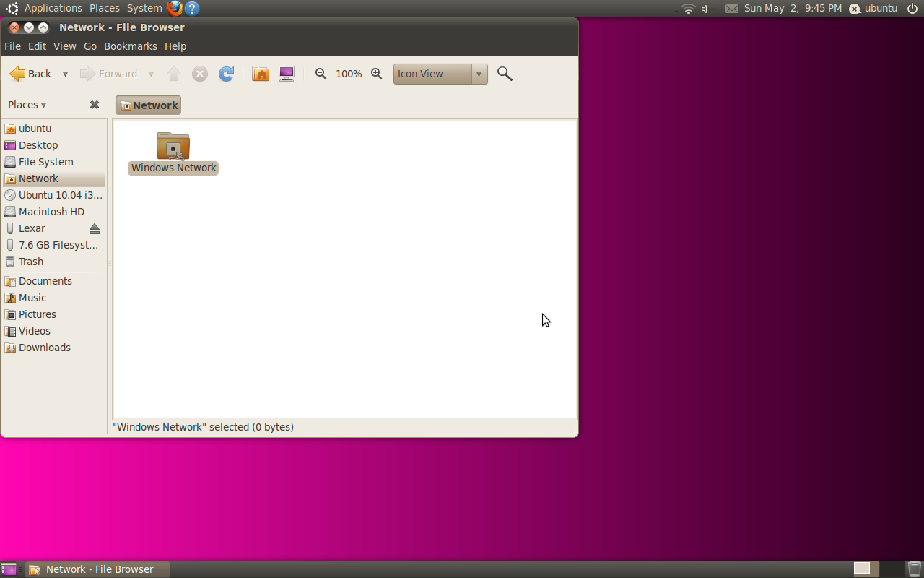Launch Firefox from the top panel
This screenshot has width=924, height=578.
click(x=175, y=9)
